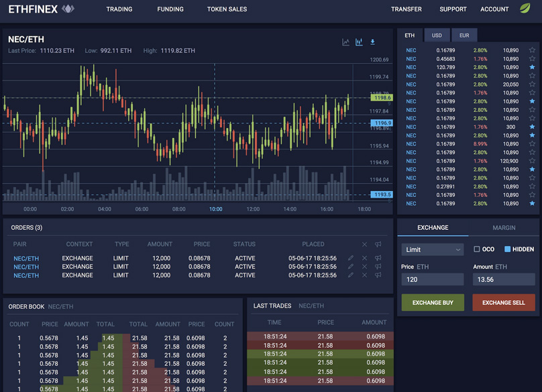Click the 1200.69 price axis label
Screen dimensions: 542x392
(379, 60)
